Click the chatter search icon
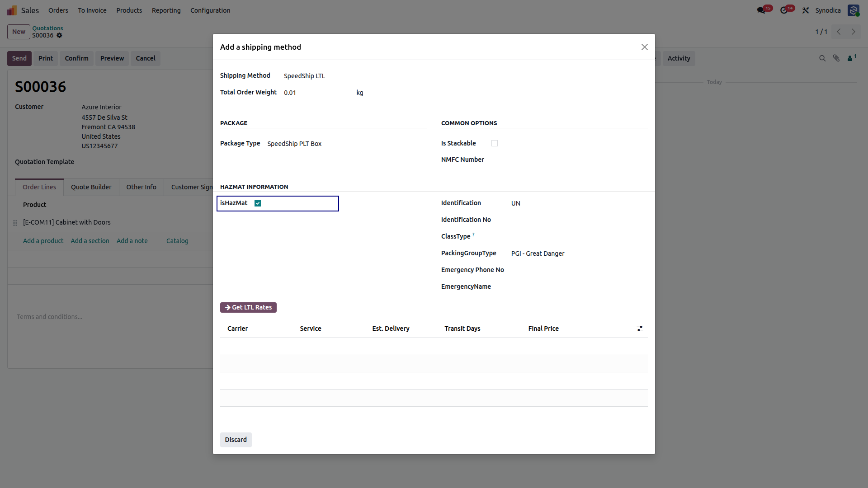 point(822,58)
